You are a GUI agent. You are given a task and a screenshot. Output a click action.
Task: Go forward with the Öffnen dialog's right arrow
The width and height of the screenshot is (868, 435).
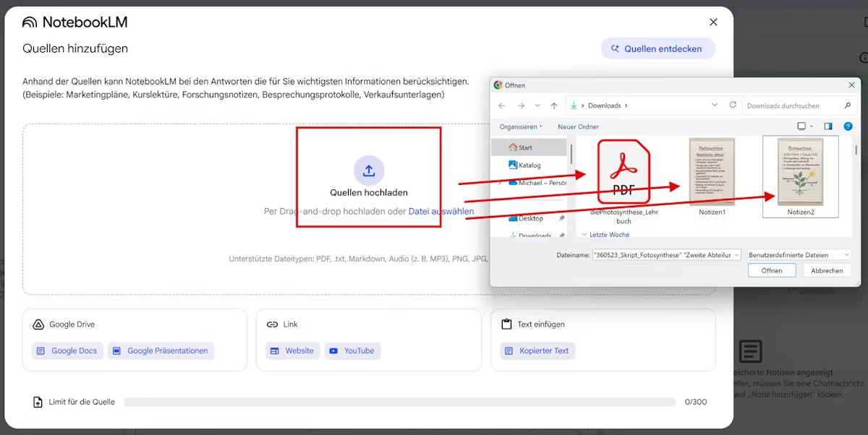[x=520, y=105]
